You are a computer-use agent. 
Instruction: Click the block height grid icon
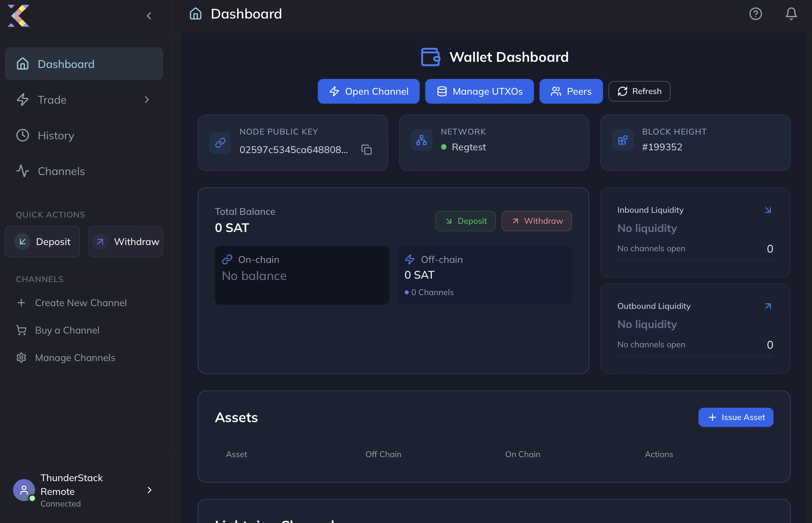point(623,140)
